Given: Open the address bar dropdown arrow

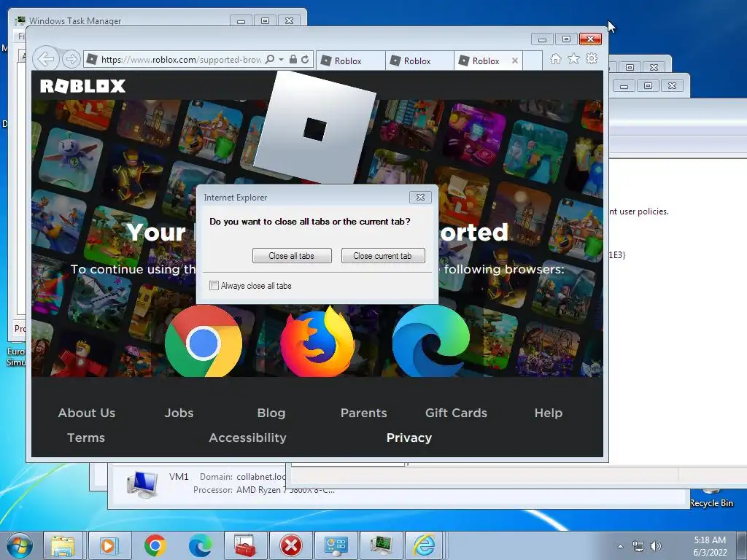Looking at the screenshot, I should click(281, 60).
